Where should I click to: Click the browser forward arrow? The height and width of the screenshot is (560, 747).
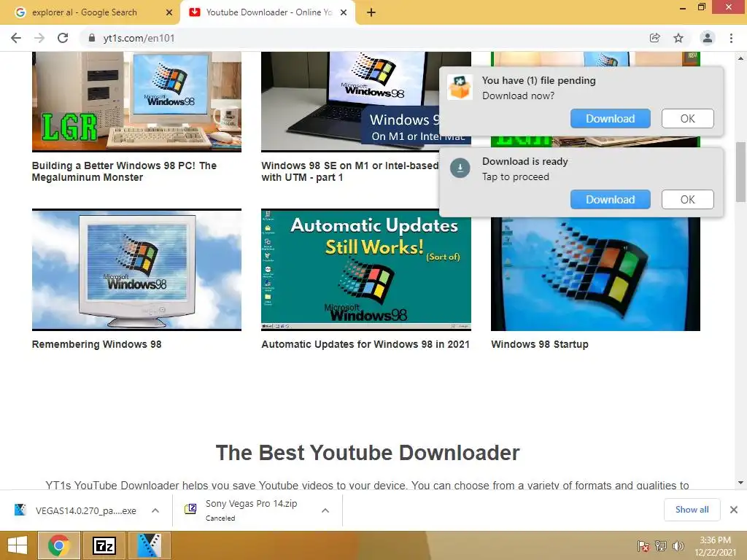pos(39,38)
